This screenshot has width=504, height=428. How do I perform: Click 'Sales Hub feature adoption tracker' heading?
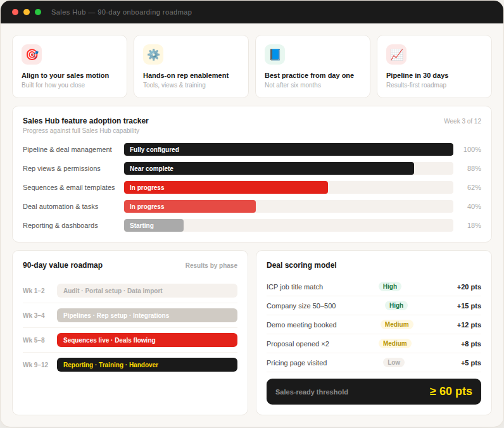pos(85,121)
